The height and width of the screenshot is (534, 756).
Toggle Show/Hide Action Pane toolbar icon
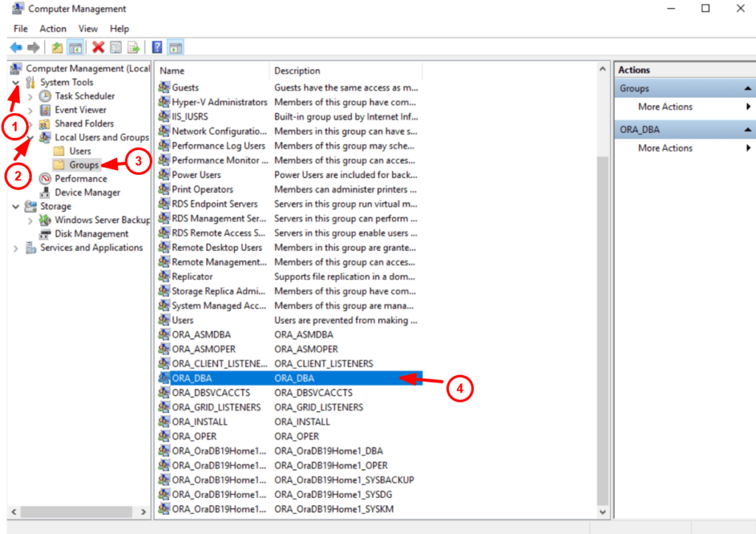coord(176,47)
